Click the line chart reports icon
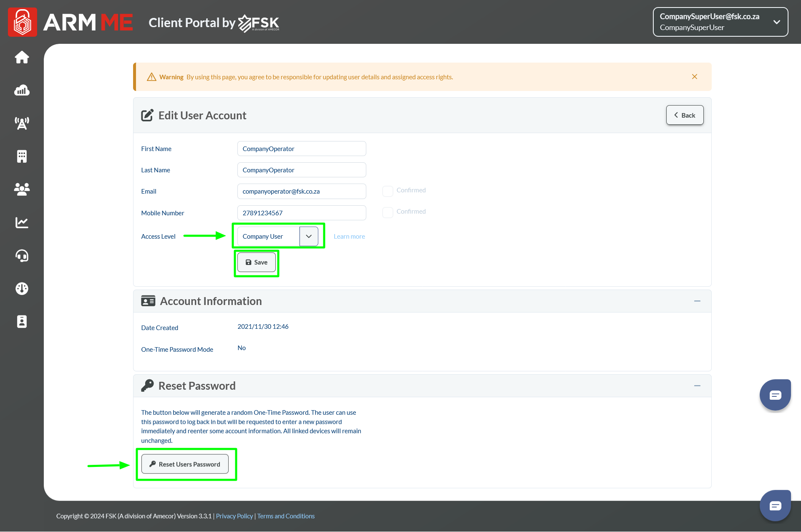 tap(22, 222)
